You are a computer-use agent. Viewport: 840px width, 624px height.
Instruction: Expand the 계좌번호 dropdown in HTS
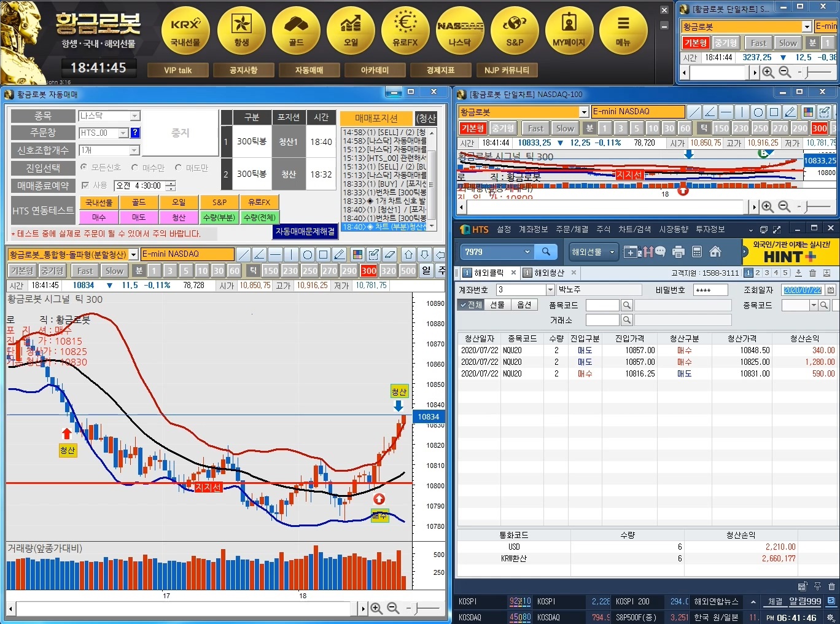point(550,290)
